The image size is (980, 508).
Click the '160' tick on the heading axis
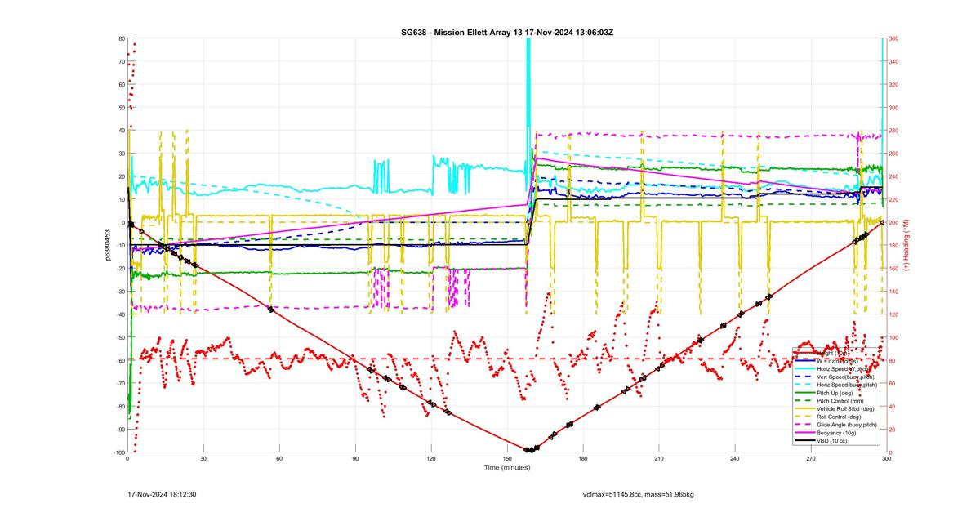(894, 269)
